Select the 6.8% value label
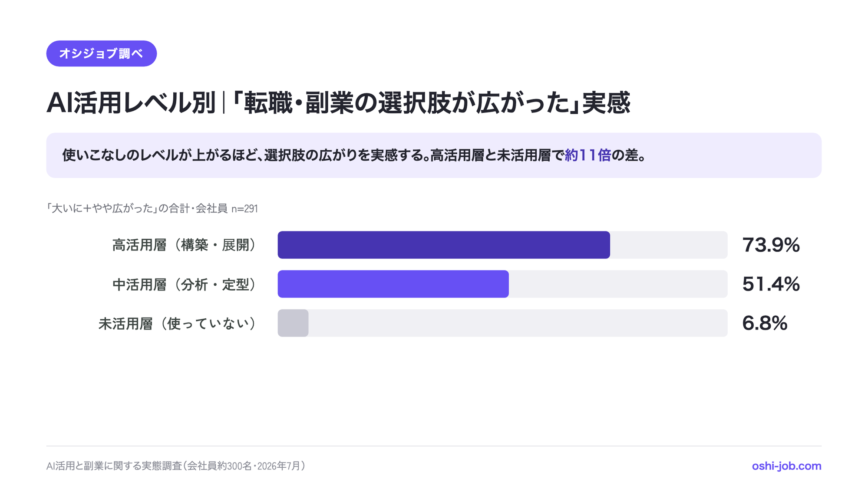868x492 pixels. click(764, 323)
